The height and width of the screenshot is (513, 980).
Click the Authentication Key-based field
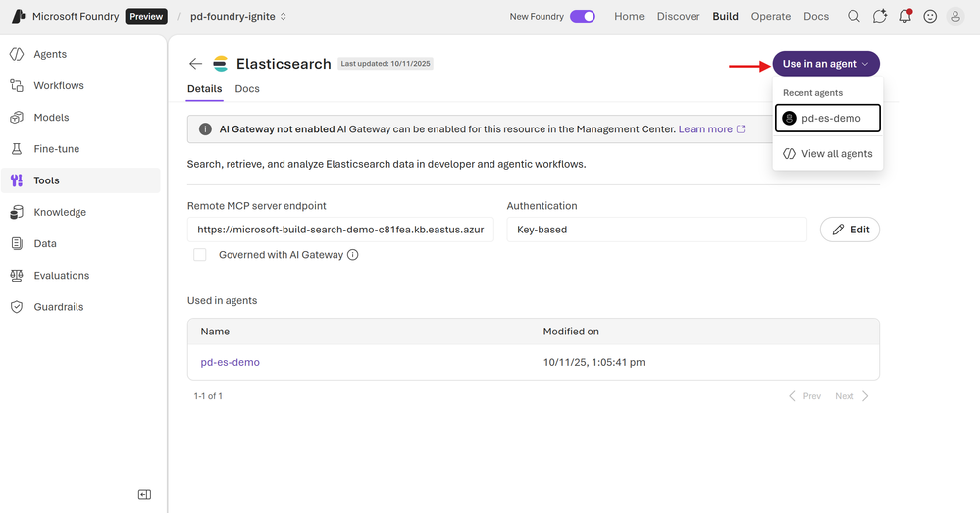[x=656, y=230]
